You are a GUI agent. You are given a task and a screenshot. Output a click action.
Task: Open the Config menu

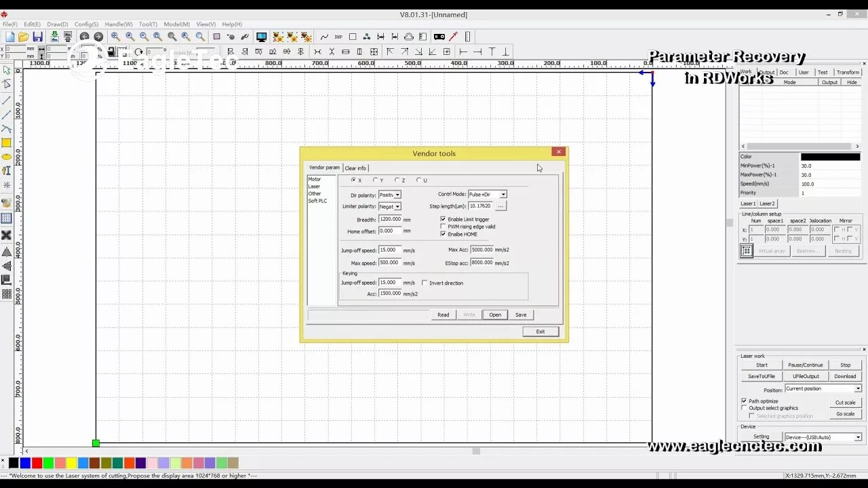[86, 24]
